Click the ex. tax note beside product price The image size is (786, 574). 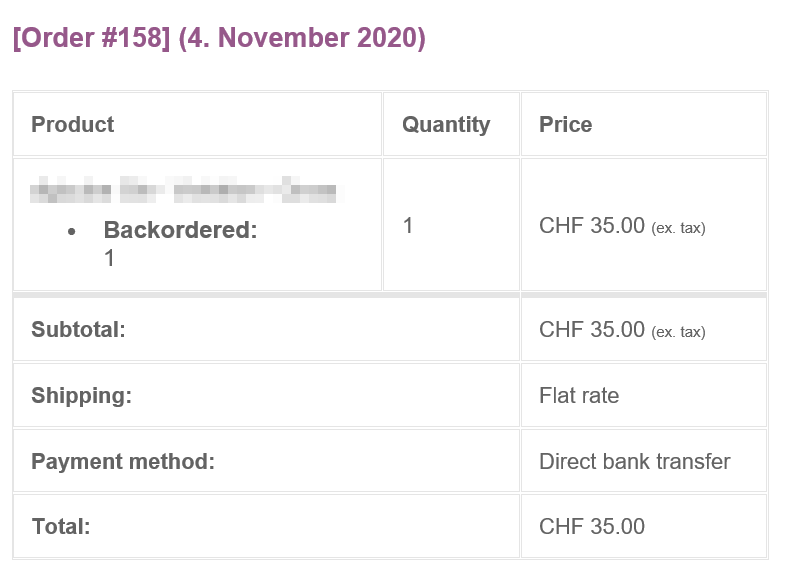coord(678,228)
